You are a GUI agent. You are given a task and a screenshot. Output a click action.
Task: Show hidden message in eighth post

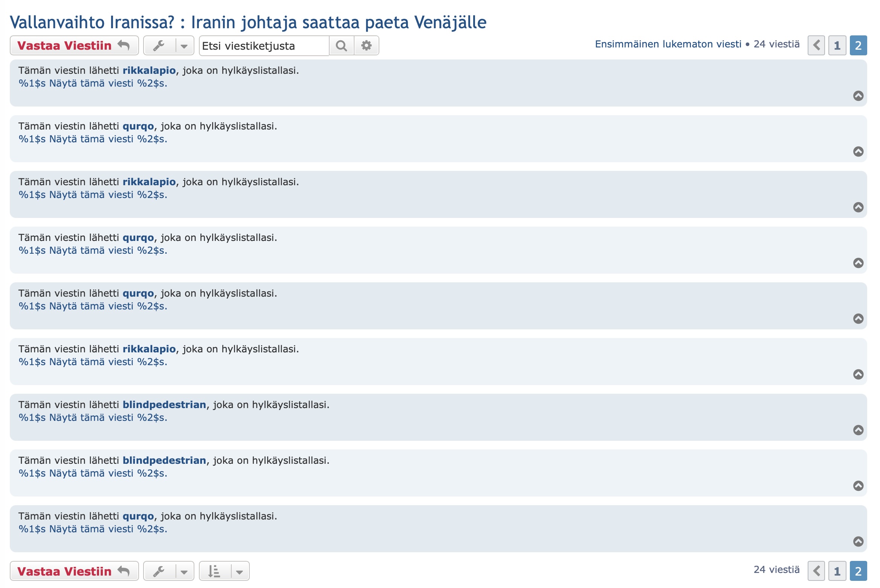[x=93, y=473]
